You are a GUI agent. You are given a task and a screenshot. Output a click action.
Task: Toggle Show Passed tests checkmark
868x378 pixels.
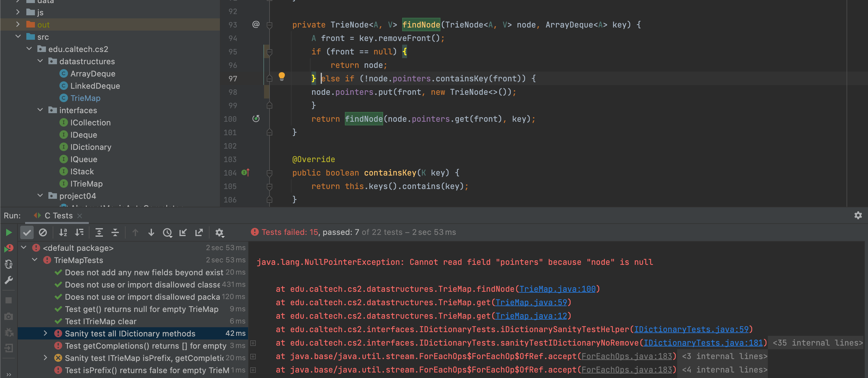(27, 233)
